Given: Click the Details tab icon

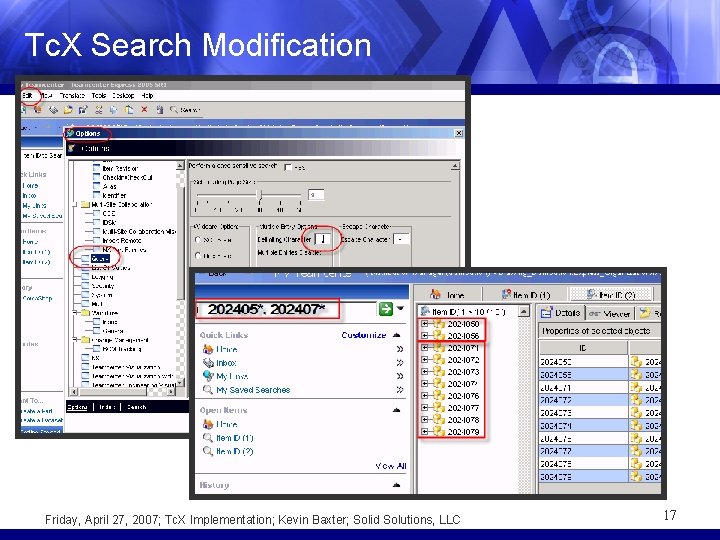Looking at the screenshot, I should click(546, 313).
